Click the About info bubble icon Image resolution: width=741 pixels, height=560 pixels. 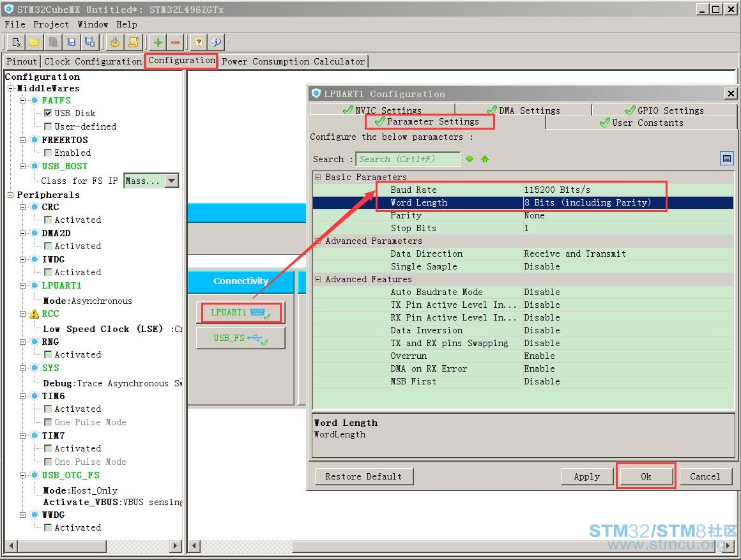pyautogui.click(x=217, y=43)
